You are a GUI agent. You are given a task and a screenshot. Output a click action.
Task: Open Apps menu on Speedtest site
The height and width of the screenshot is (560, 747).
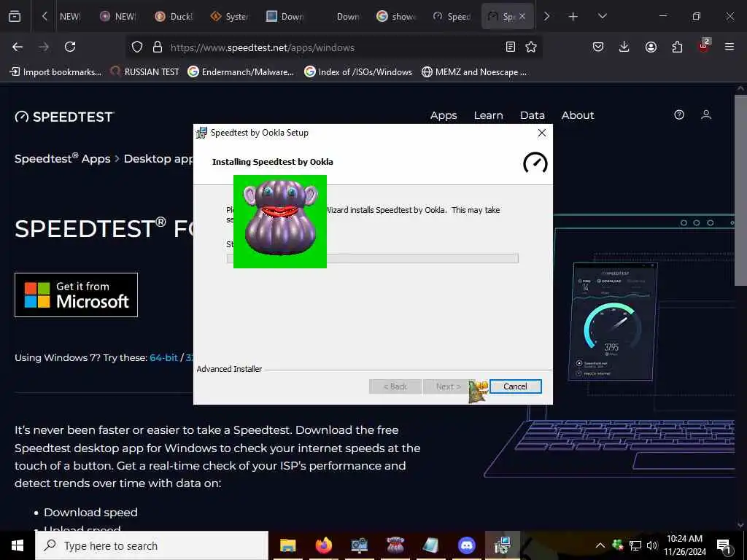pyautogui.click(x=444, y=115)
